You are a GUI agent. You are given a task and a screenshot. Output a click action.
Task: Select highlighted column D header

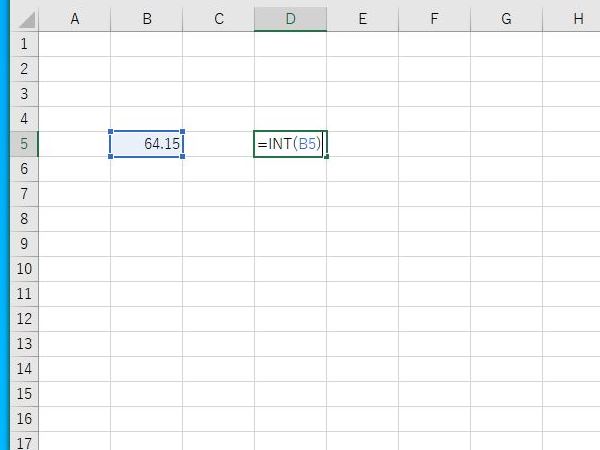point(290,19)
